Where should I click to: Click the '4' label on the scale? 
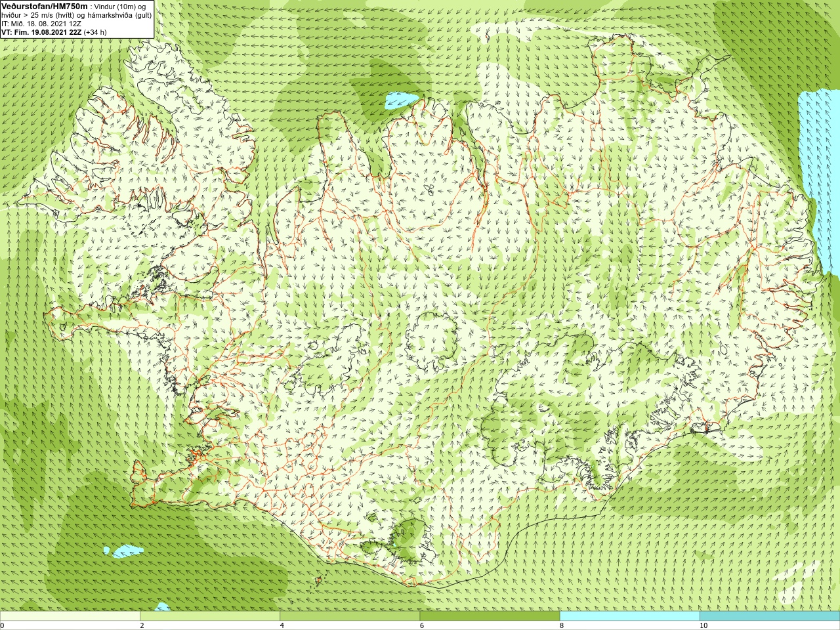(x=282, y=625)
